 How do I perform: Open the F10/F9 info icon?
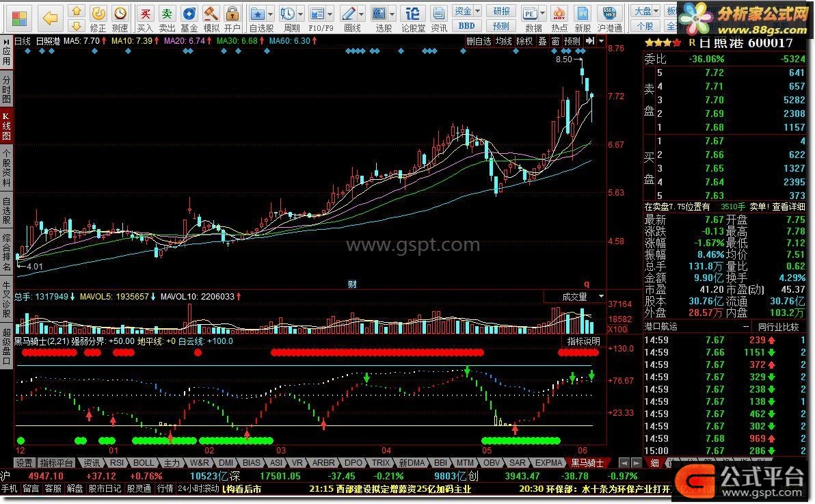point(317,18)
